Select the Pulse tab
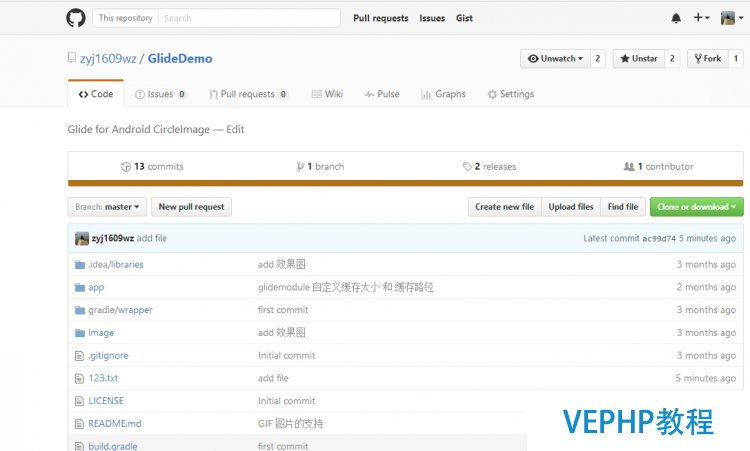Image resolution: width=750 pixels, height=451 pixels. coord(382,94)
